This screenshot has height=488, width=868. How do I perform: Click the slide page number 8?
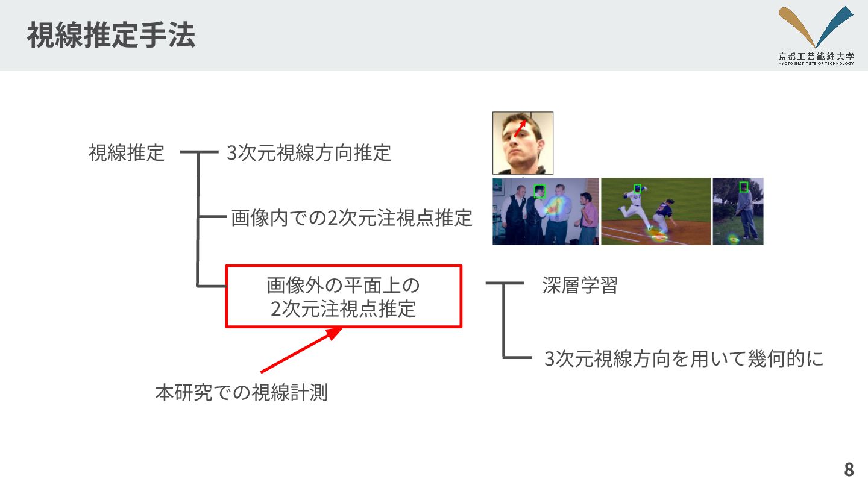849,469
